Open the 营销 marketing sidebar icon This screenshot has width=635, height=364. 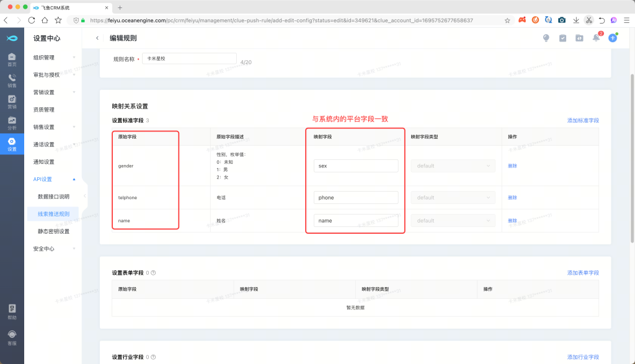[12, 102]
